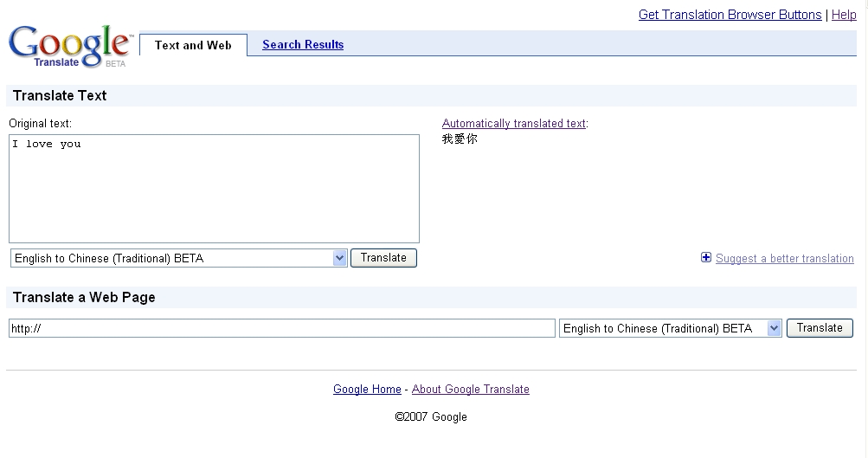Click inside the Original text box

coord(215,188)
